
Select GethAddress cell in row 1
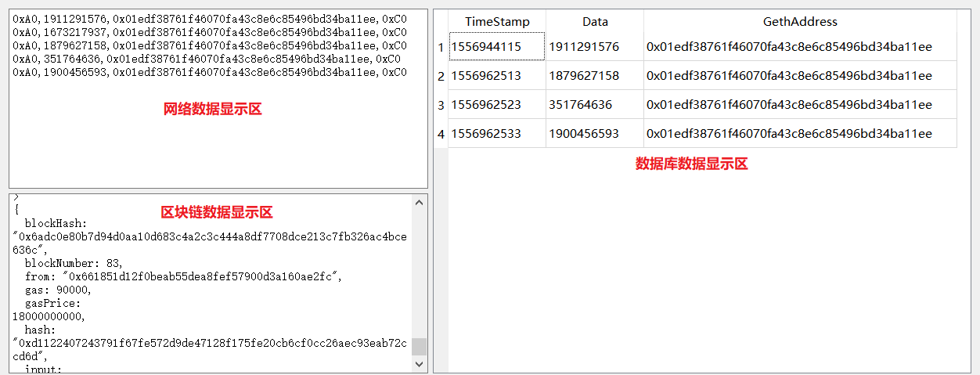[800, 47]
